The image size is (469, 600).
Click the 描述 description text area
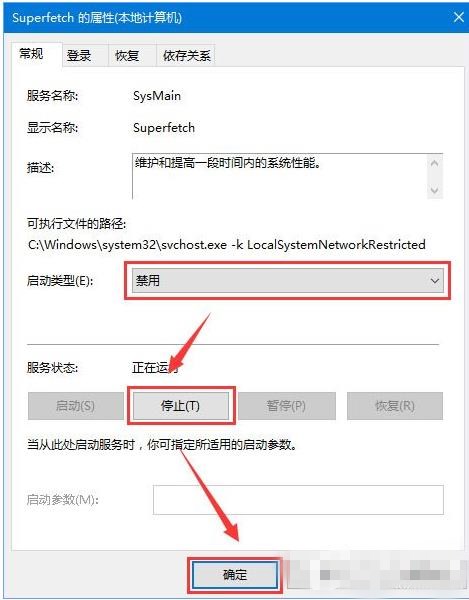[279, 176]
